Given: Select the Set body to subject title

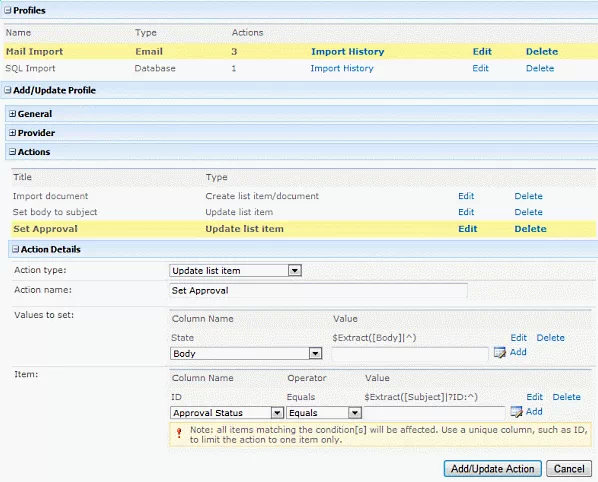Looking at the screenshot, I should pos(55,212).
